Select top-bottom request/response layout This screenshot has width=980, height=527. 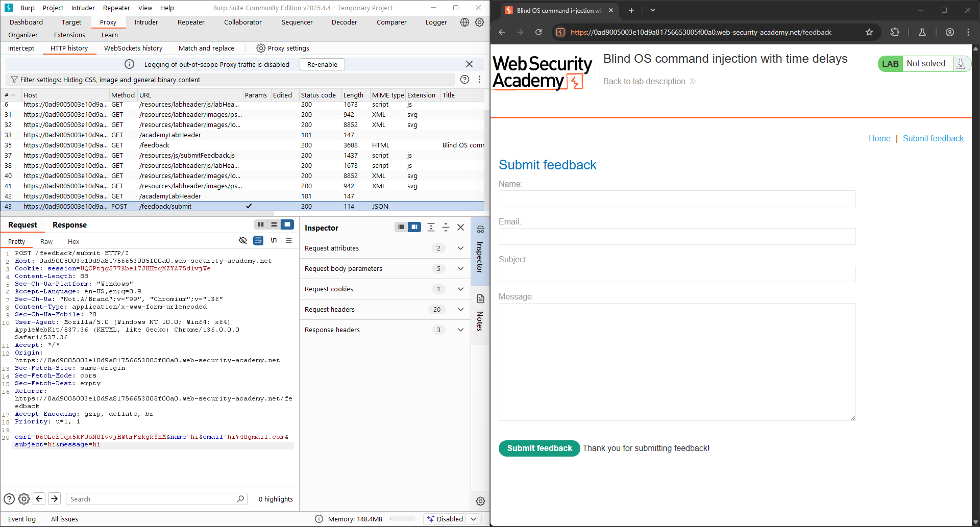click(x=274, y=224)
